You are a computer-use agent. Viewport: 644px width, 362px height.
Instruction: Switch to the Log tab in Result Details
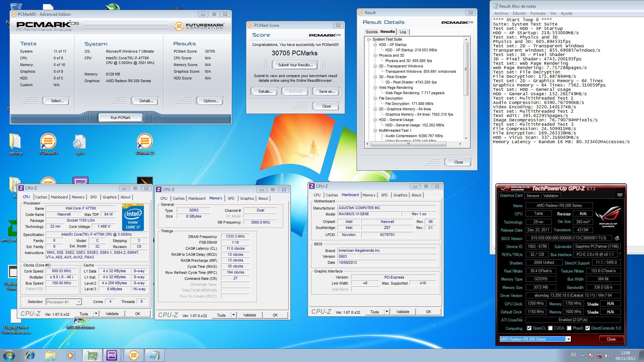coord(403,32)
